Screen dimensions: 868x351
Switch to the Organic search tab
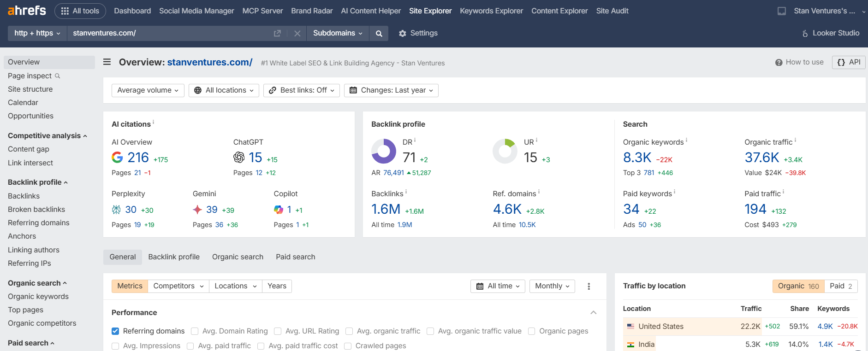(x=238, y=257)
